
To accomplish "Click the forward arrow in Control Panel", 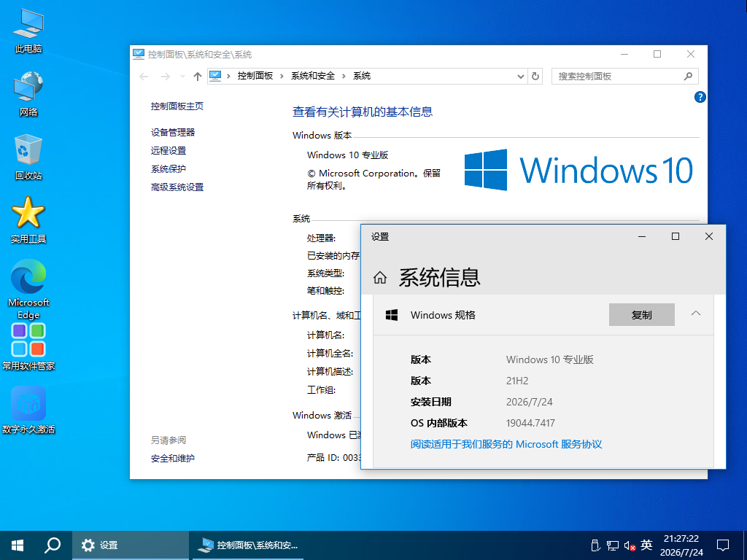I will [x=166, y=76].
